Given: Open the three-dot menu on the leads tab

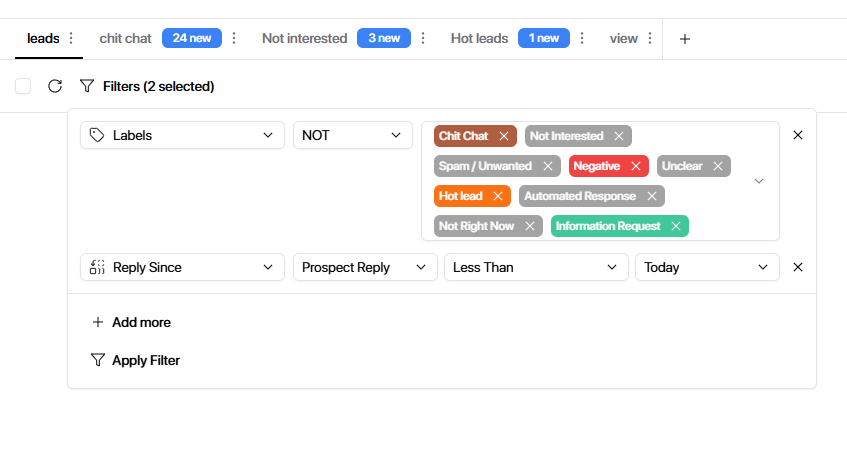Looking at the screenshot, I should [71, 39].
